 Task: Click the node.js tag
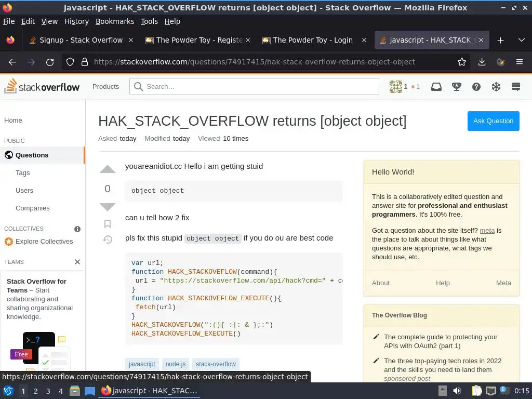(x=176, y=364)
